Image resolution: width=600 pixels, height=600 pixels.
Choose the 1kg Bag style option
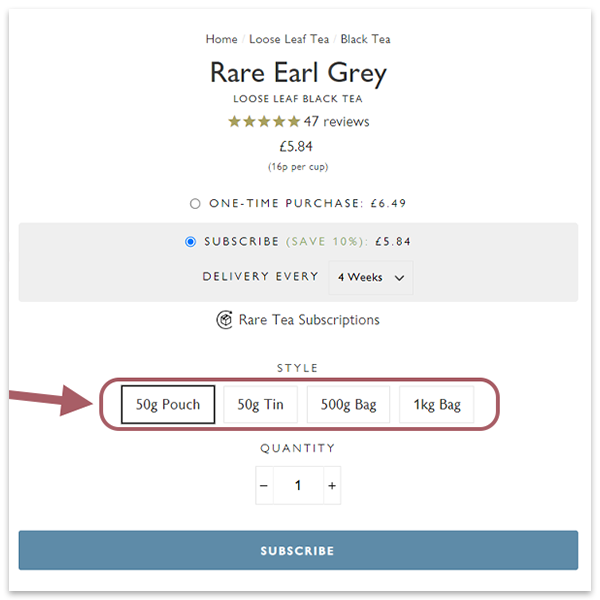click(437, 404)
